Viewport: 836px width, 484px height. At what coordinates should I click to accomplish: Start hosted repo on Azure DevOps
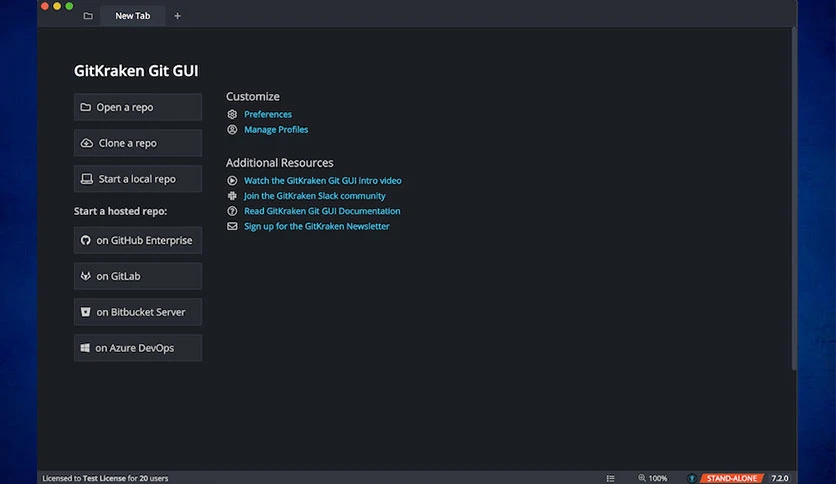(x=138, y=348)
